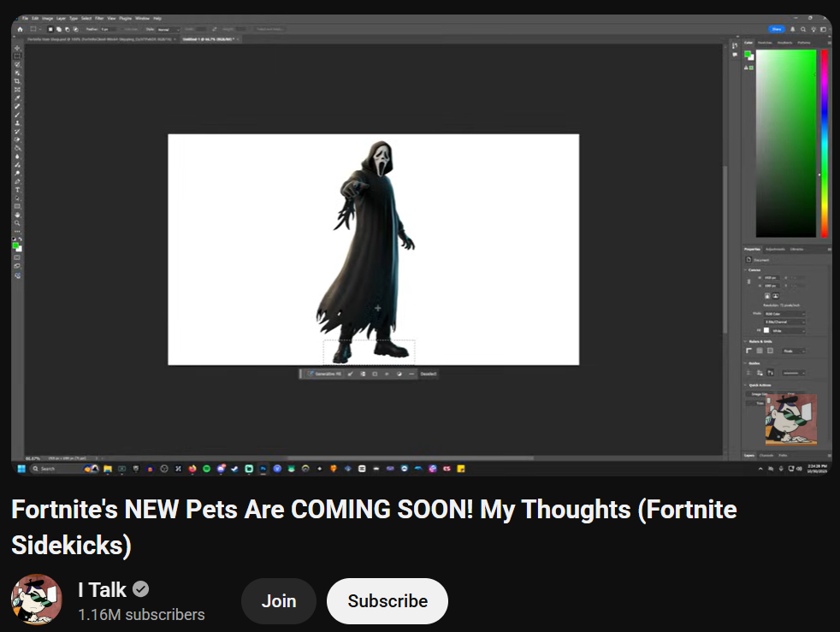This screenshot has width=840, height=632.
Task: Select the Hand tool
Action: [17, 213]
